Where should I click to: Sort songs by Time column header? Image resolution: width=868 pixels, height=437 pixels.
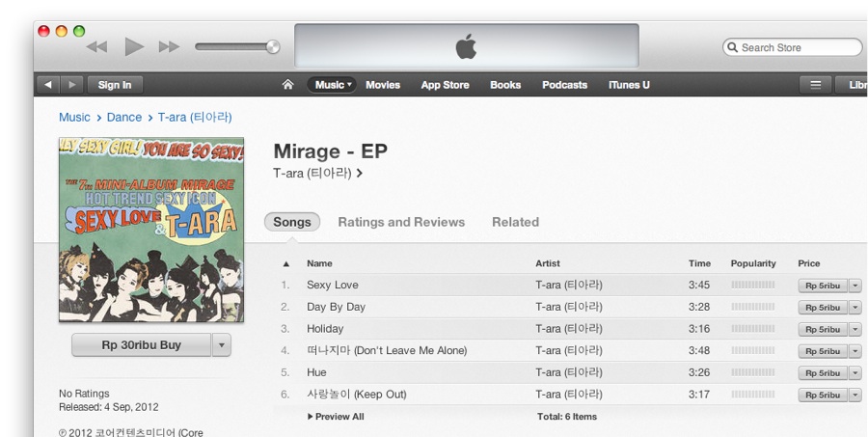coord(700,263)
